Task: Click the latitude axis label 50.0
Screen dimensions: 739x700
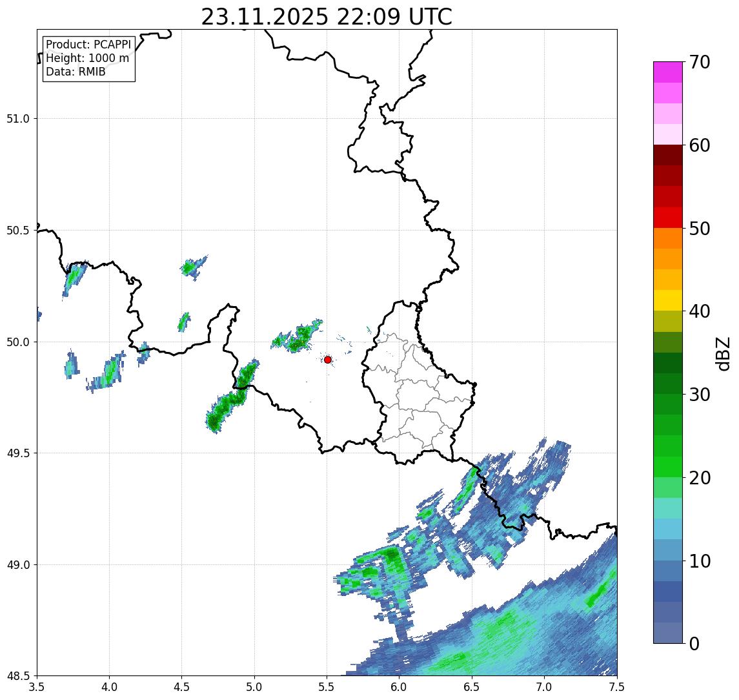Action: tap(18, 342)
